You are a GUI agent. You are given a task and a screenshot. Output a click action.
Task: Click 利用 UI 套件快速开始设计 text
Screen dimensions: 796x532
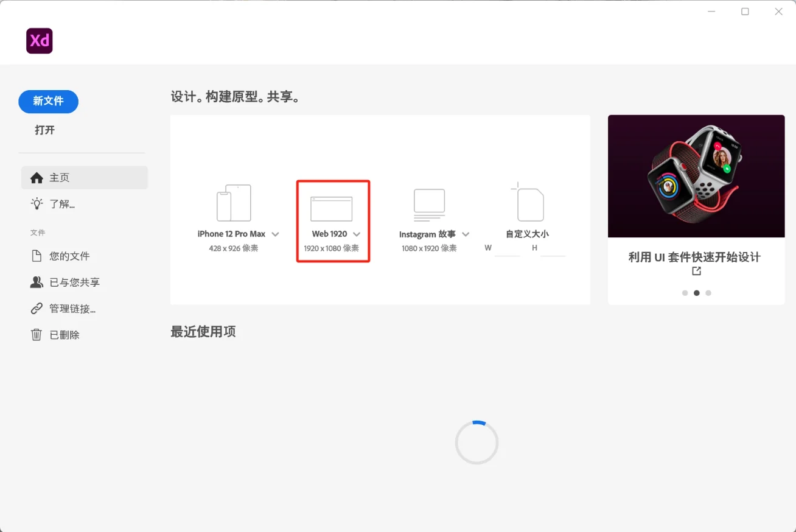tap(695, 257)
